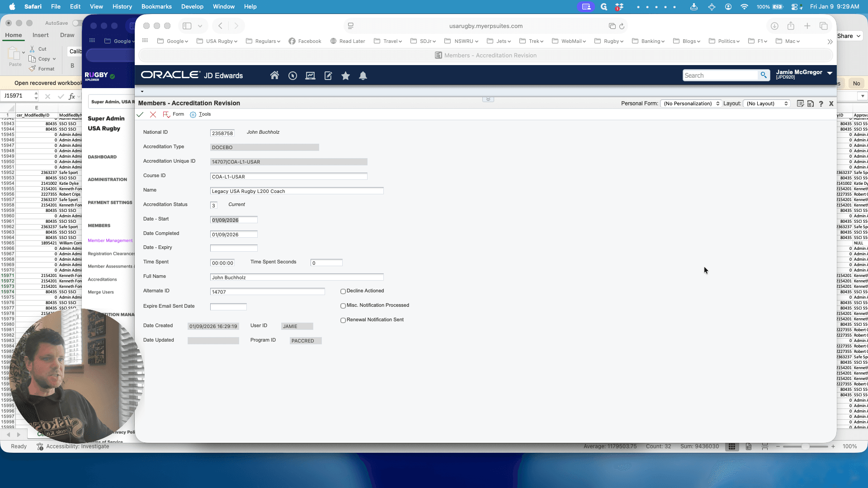Click the Safari Share icon
The height and width of the screenshot is (488, 868).
[791, 26]
